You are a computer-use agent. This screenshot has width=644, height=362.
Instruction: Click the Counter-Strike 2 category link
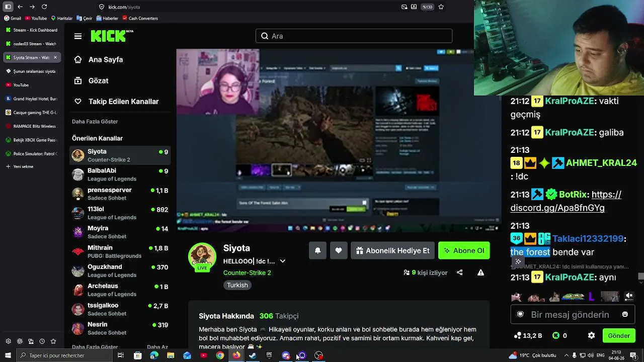tap(247, 273)
